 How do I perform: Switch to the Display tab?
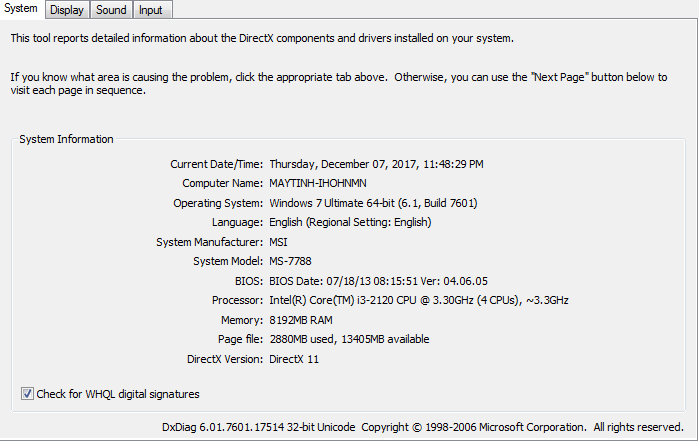coord(66,10)
